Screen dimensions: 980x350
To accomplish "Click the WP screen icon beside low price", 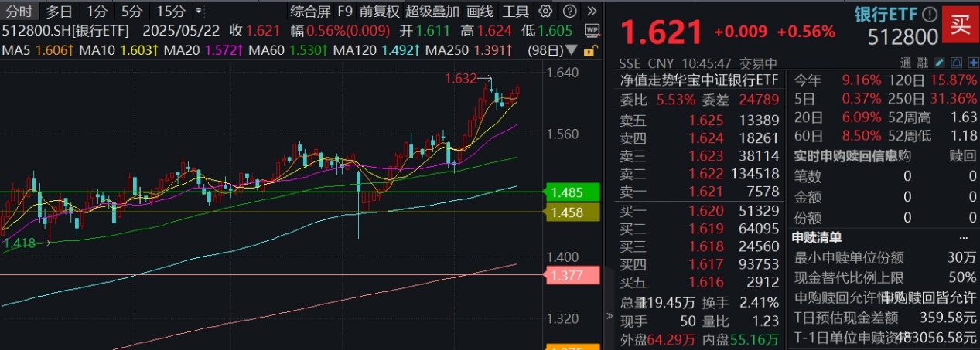I will 592,31.
